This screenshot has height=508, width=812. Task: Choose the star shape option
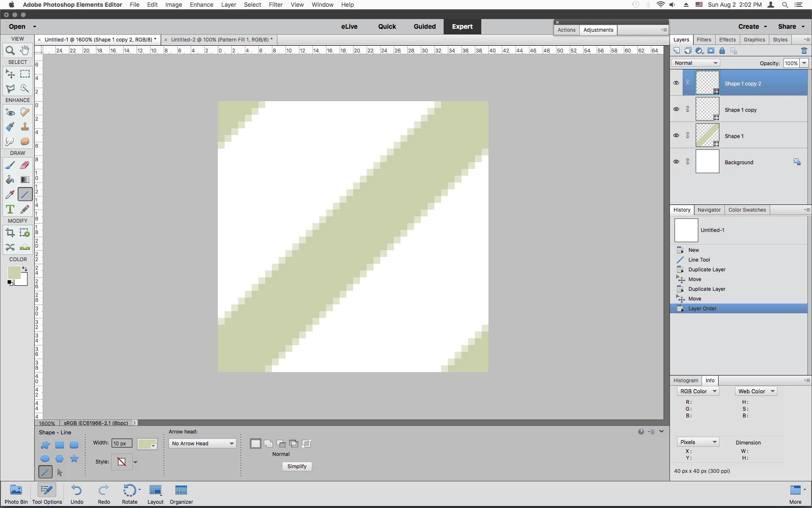click(74, 458)
